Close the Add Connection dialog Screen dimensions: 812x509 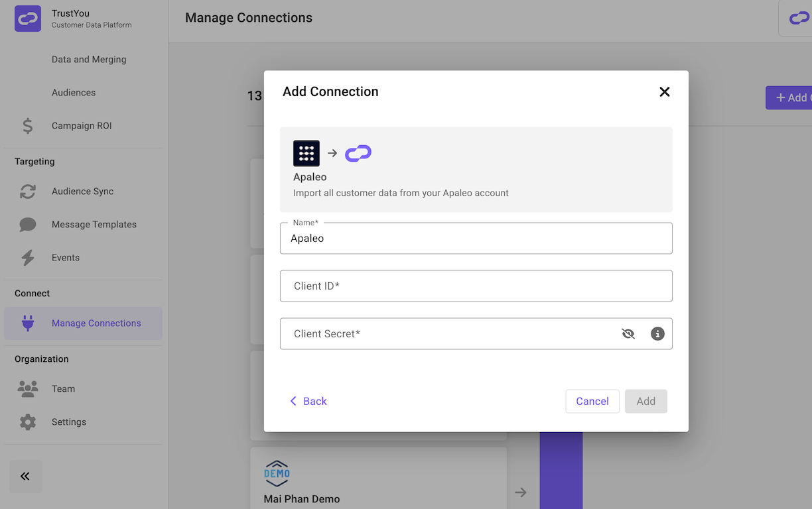pyautogui.click(x=665, y=92)
